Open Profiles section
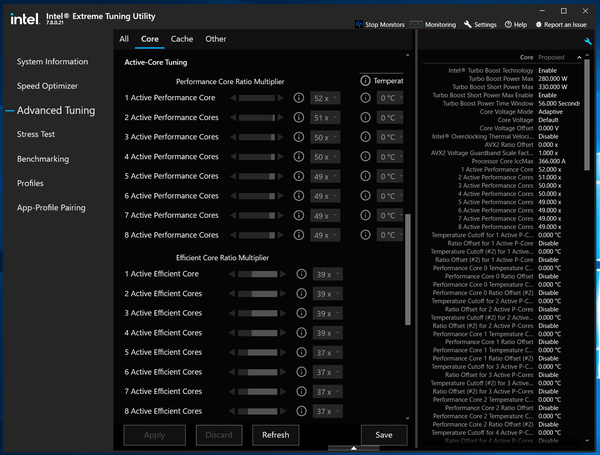Screen dimensions: 600x455 30,183
